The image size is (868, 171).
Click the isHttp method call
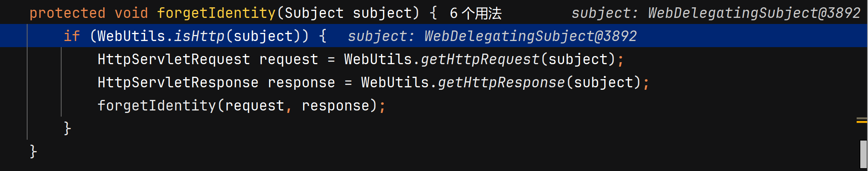199,37
